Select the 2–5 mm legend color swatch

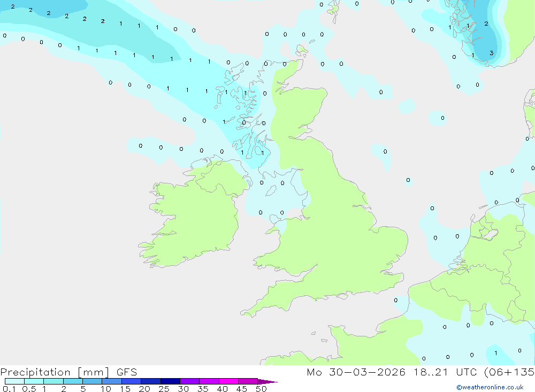click(73, 381)
